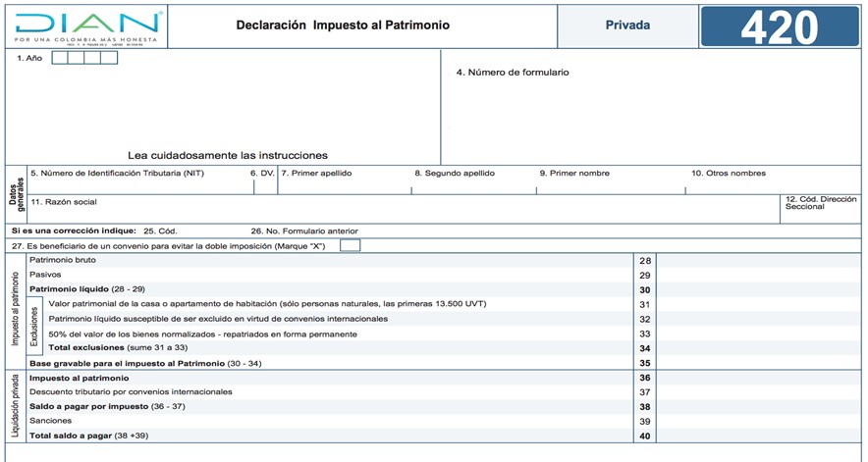Click the Saldo a pagar field, line 38

coord(758,407)
